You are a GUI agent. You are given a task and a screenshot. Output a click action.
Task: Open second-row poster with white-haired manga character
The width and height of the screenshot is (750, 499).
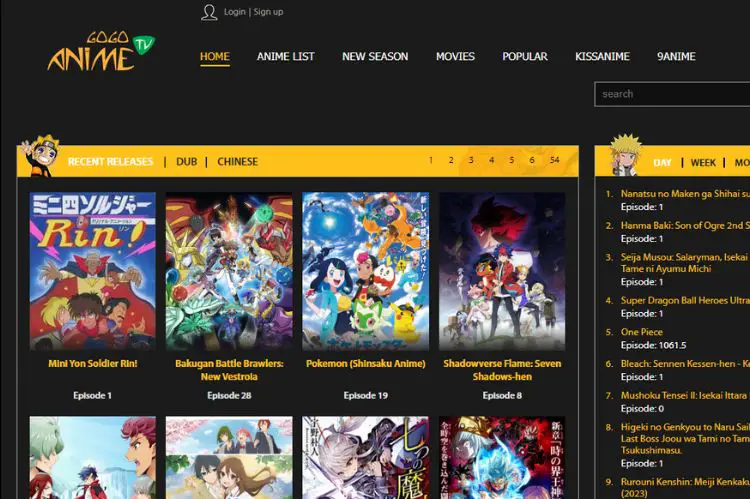tap(365, 457)
